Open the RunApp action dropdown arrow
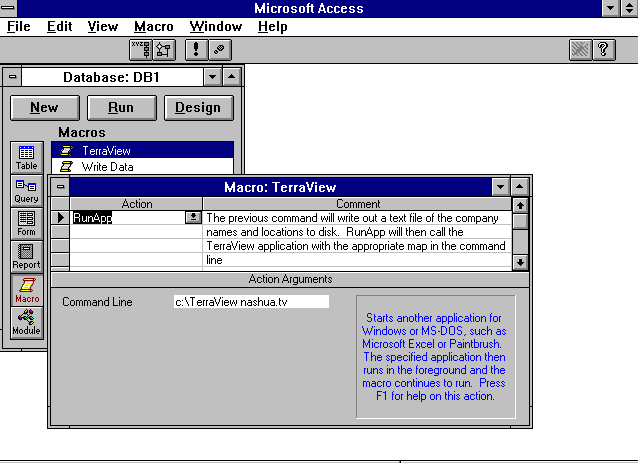Image resolution: width=638 pixels, height=463 pixels. point(193,217)
